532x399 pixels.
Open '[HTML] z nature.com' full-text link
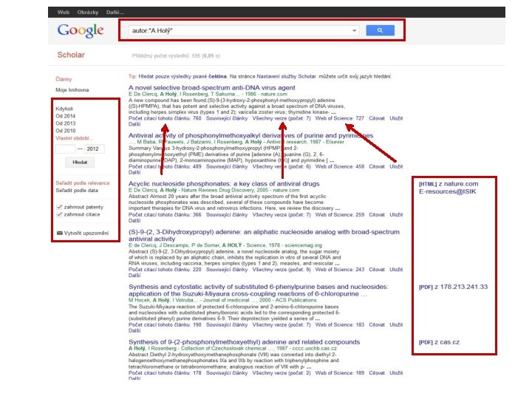[x=449, y=184]
